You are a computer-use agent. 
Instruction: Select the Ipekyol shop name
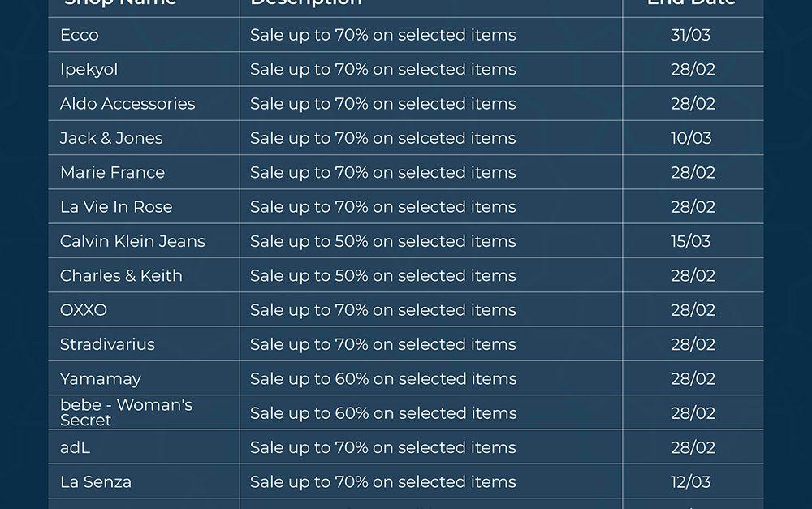point(89,70)
